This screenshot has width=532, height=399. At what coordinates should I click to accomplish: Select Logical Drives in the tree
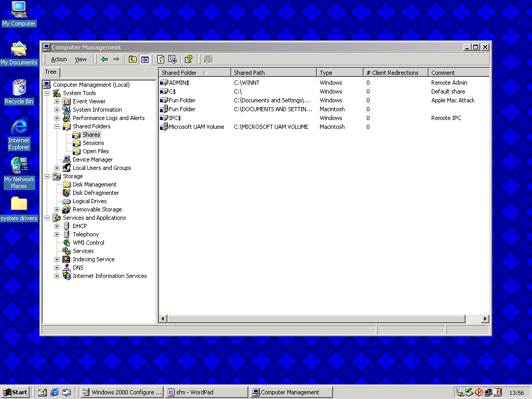point(89,201)
